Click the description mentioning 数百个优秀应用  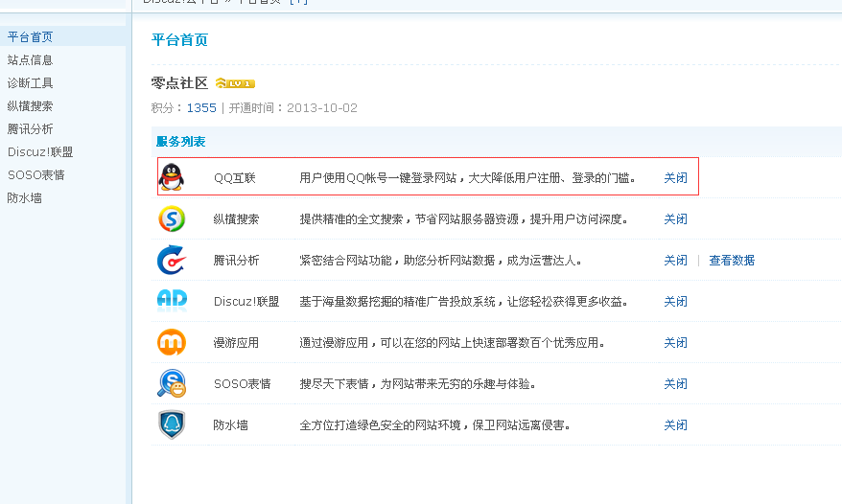tap(453, 342)
